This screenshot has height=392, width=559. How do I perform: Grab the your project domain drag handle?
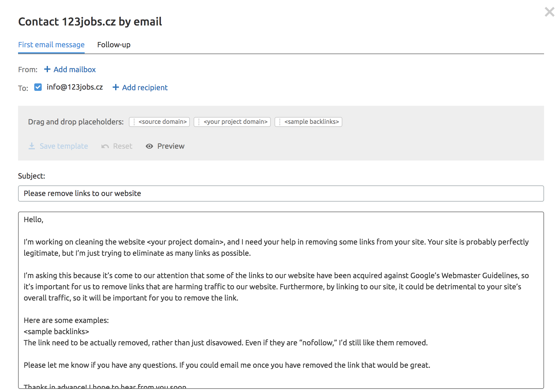click(199, 122)
